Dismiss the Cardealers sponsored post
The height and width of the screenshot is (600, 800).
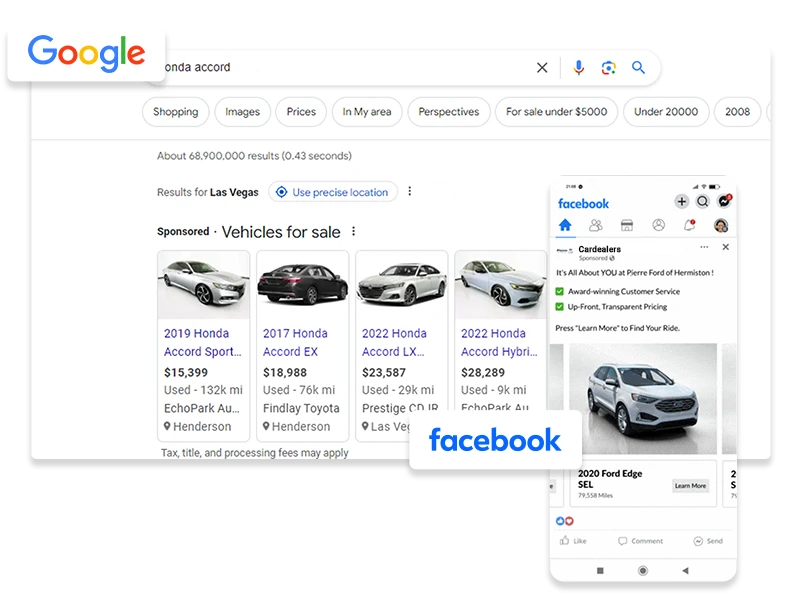(x=726, y=247)
